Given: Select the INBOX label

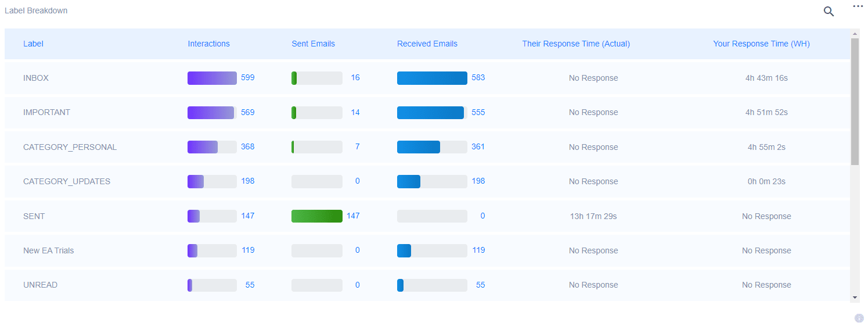Looking at the screenshot, I should pyautogui.click(x=36, y=78).
